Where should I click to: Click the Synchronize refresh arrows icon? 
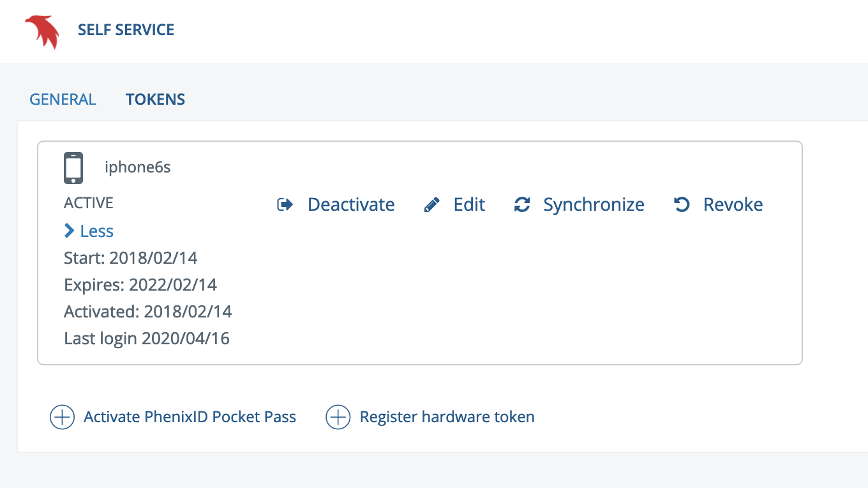[x=522, y=205]
